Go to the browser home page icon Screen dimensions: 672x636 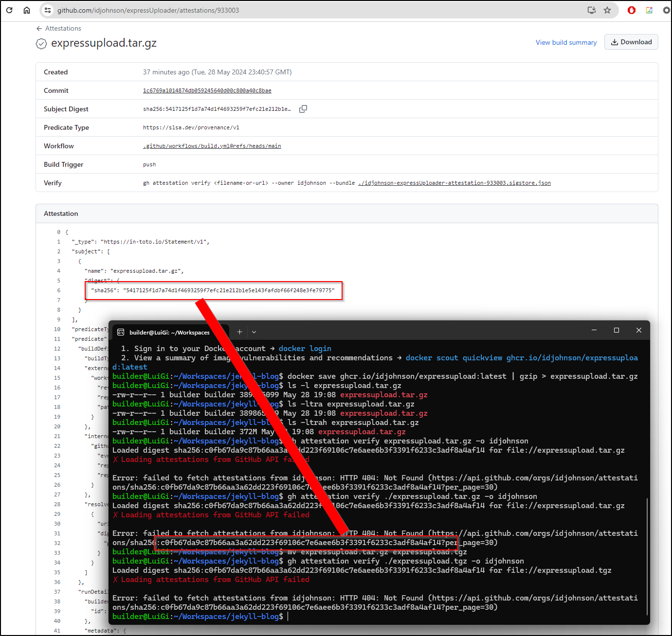[27, 10]
